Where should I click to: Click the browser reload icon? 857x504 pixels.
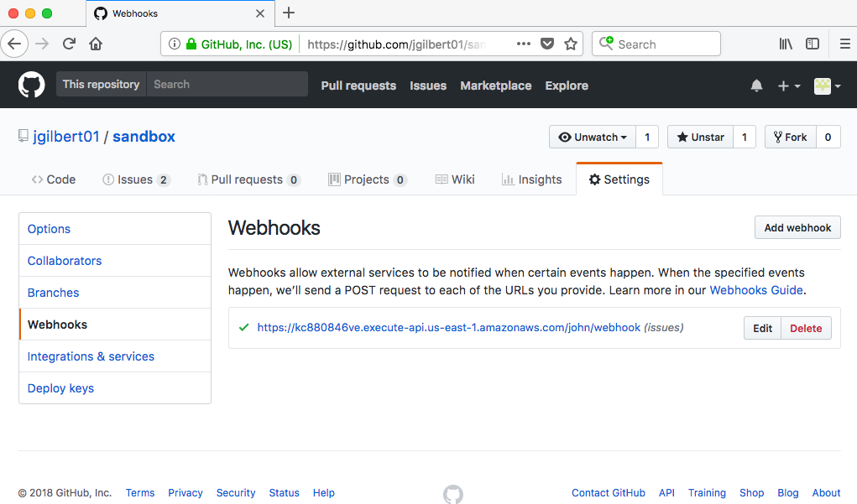pyautogui.click(x=69, y=44)
